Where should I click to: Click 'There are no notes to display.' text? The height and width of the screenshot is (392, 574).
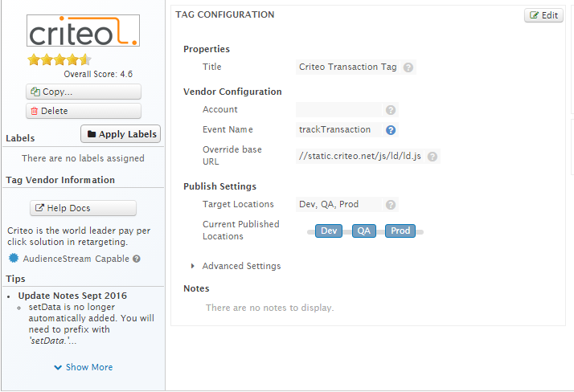[270, 308]
